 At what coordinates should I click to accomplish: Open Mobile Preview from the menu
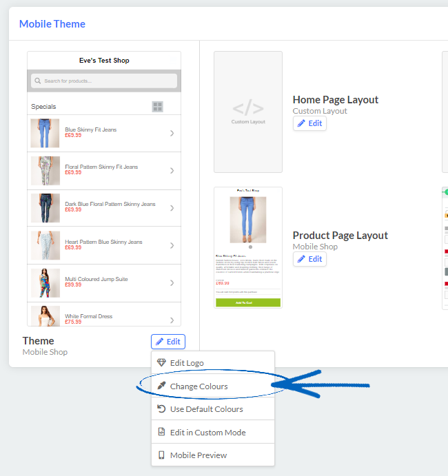coord(213,455)
